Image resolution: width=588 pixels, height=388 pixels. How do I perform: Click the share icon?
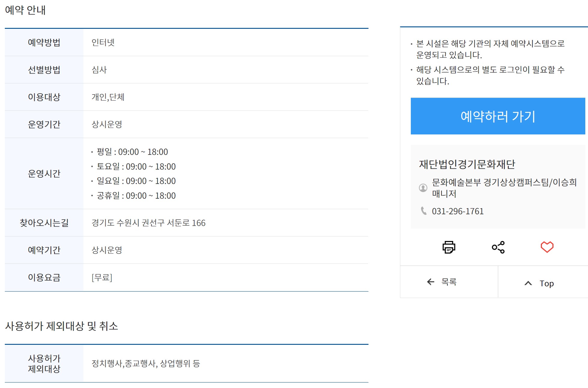tap(498, 247)
